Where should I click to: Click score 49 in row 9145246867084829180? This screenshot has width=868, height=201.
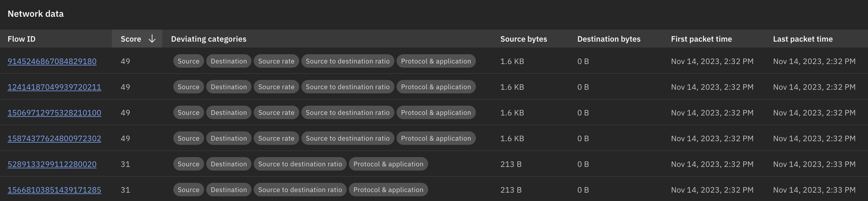(x=125, y=62)
